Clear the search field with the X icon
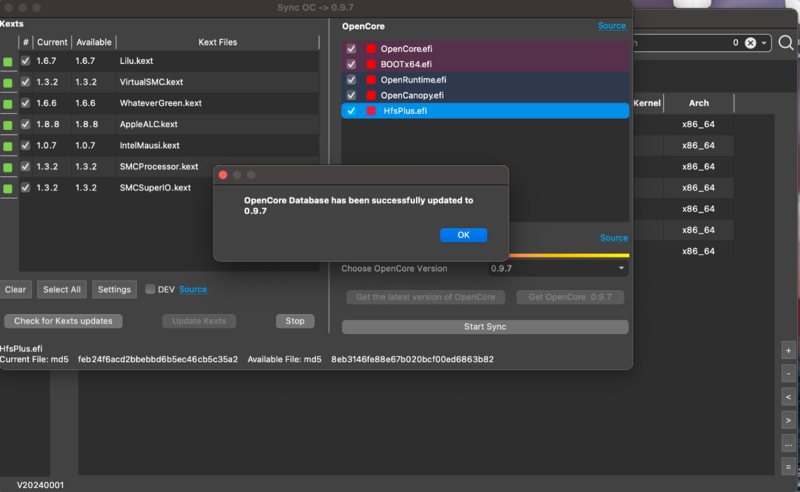This screenshot has height=492, width=800. (751, 43)
